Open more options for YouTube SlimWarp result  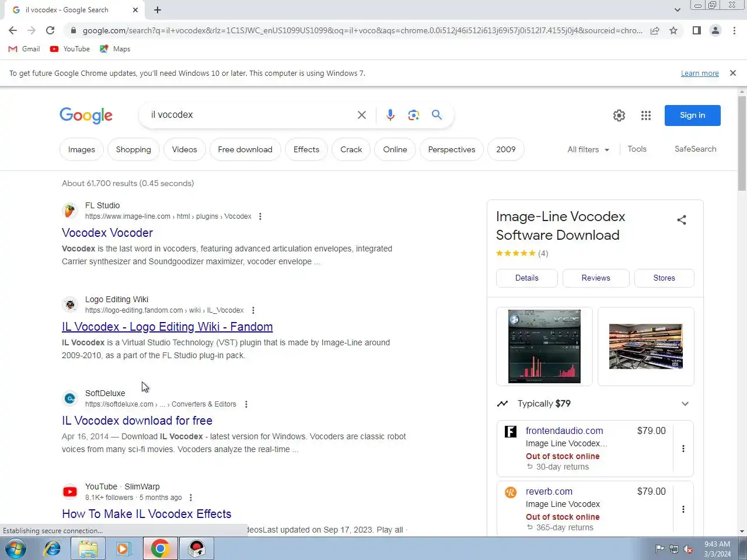191,498
